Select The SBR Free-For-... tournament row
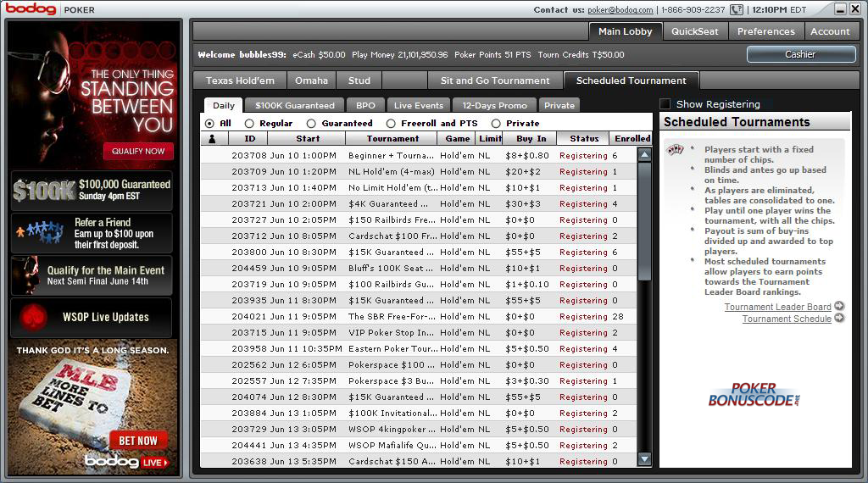 [419, 316]
